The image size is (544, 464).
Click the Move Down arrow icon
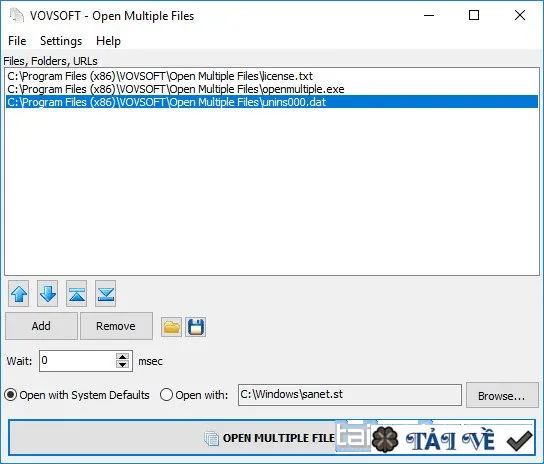pyautogui.click(x=48, y=294)
